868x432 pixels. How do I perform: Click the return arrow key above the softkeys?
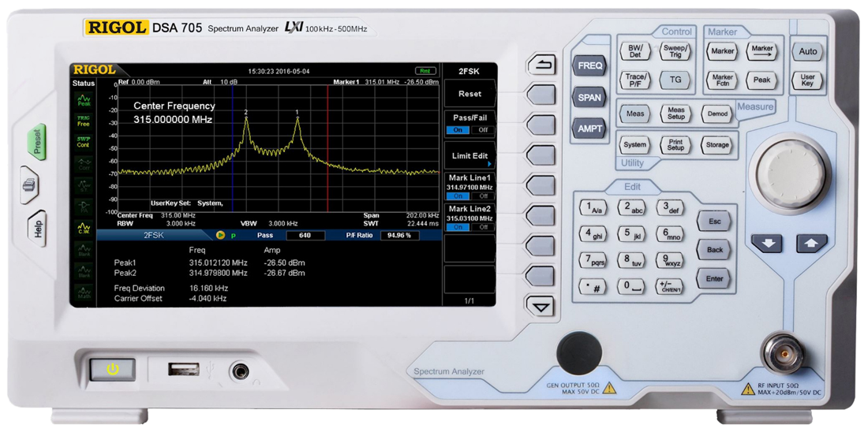point(541,65)
